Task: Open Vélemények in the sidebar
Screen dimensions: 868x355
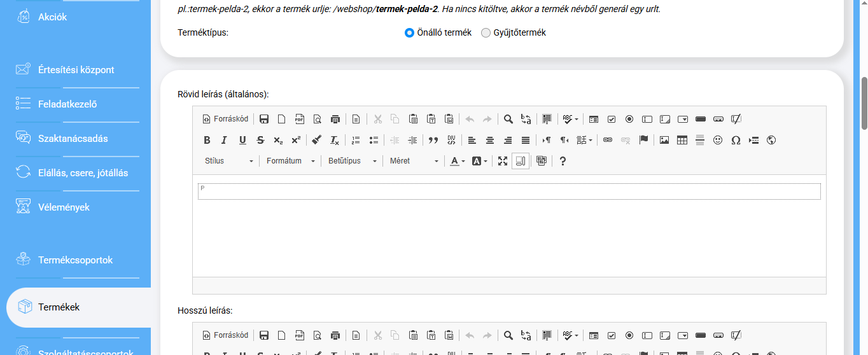Action: (x=64, y=207)
